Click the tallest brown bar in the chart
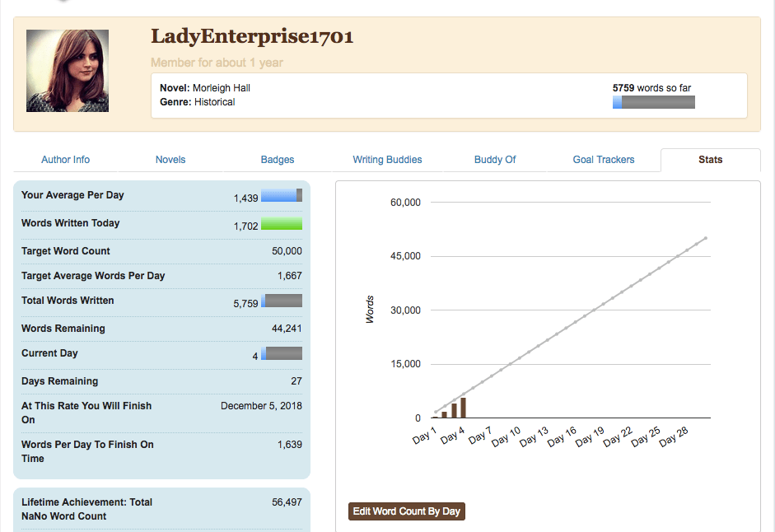 click(463, 408)
